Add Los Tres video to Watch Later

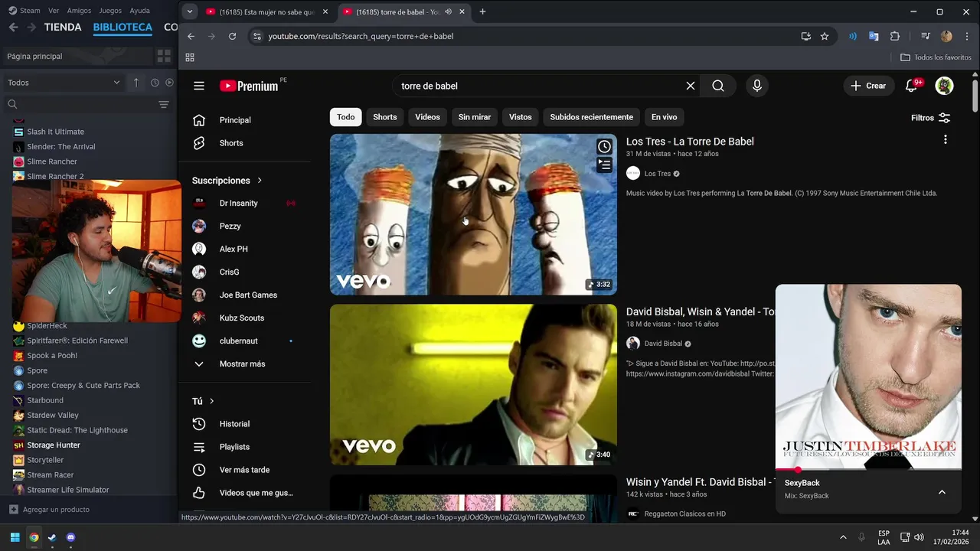point(605,147)
